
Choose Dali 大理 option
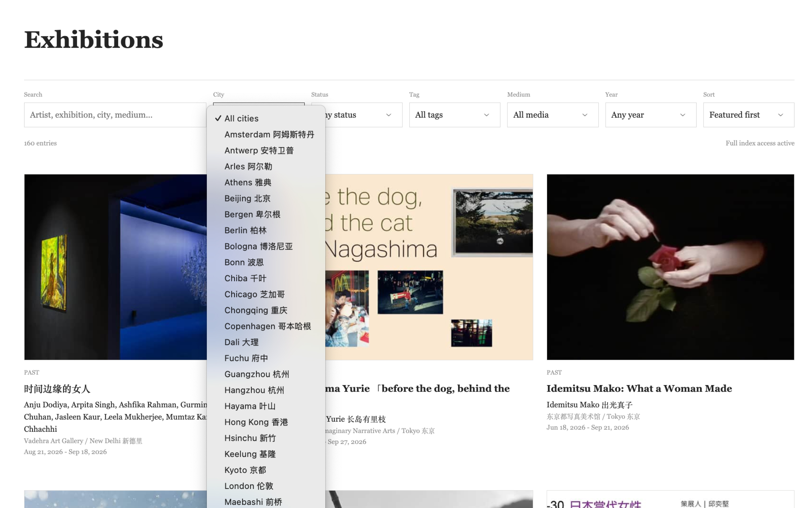pyautogui.click(x=266, y=342)
